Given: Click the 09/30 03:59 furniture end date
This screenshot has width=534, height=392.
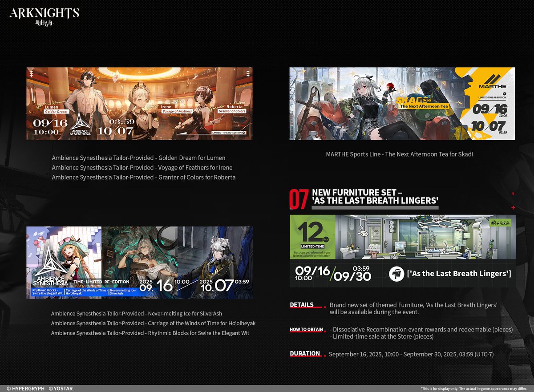Looking at the screenshot, I should point(352,274).
